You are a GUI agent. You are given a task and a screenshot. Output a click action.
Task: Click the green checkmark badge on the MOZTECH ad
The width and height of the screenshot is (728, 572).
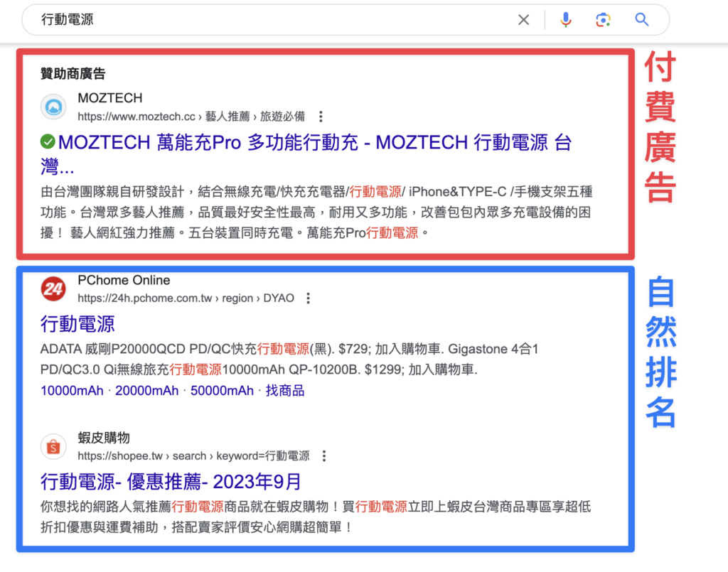point(48,141)
